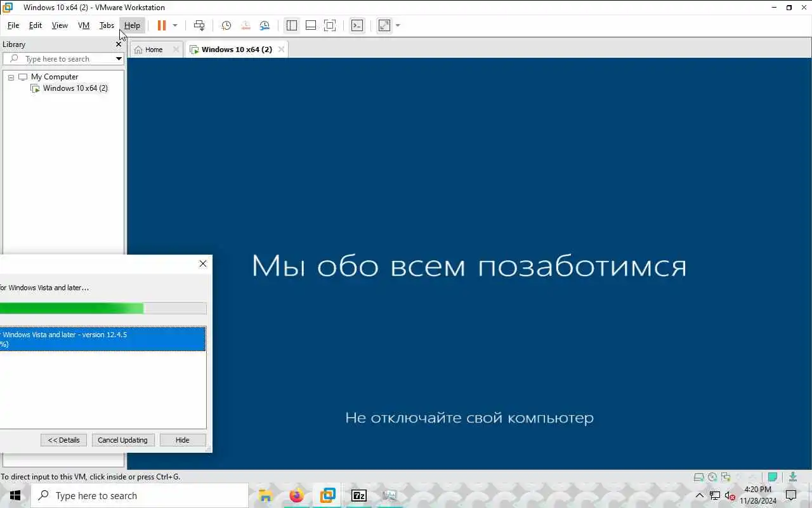Pause the virtual machine with the orange icon
This screenshot has height=508, width=812.
pos(161,25)
